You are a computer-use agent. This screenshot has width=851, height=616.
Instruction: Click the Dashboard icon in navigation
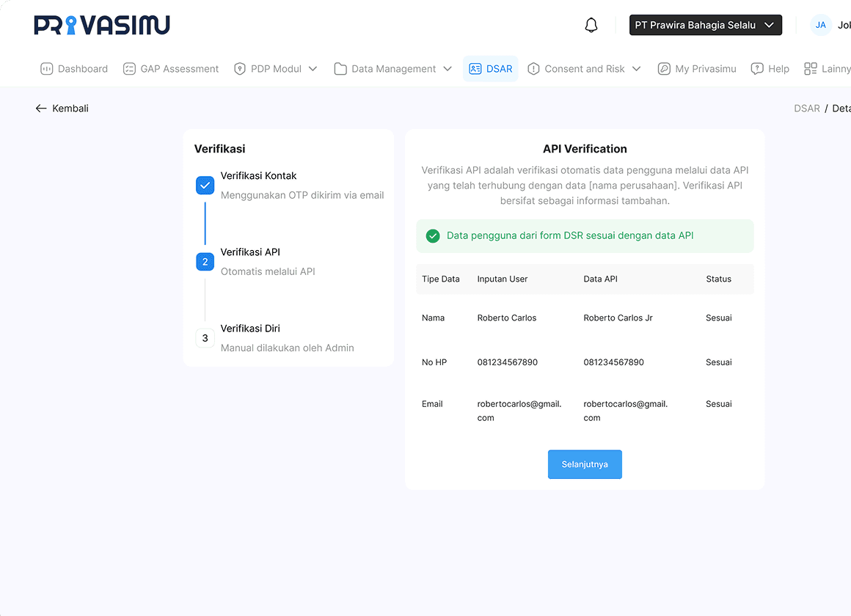tap(47, 69)
